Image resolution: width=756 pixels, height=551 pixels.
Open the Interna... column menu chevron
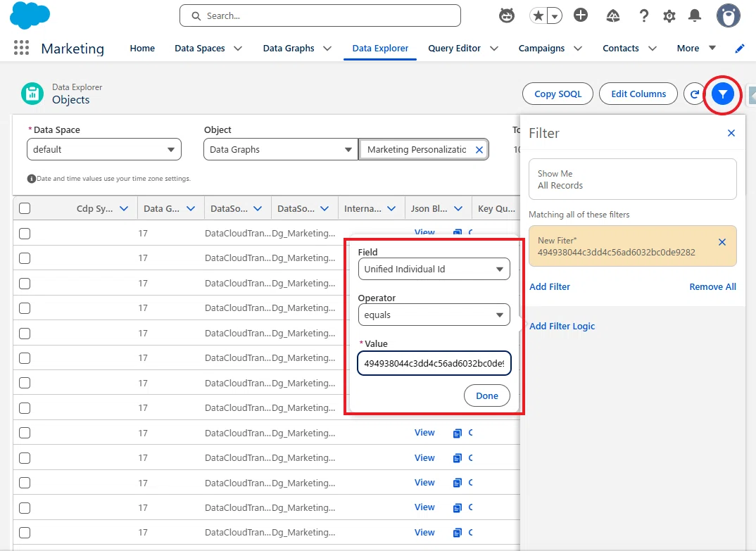click(391, 209)
